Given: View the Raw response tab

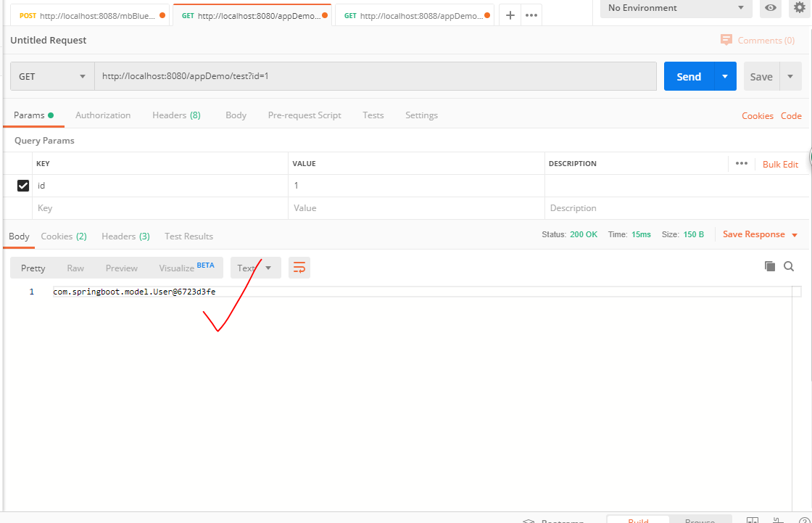Looking at the screenshot, I should point(75,267).
